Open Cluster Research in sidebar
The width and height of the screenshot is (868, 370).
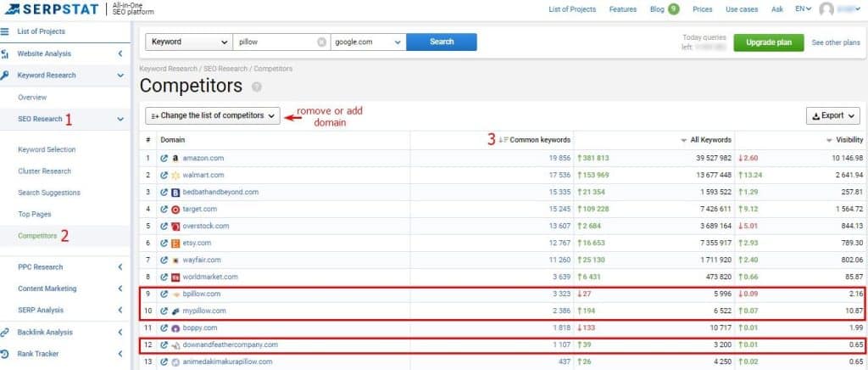[44, 171]
